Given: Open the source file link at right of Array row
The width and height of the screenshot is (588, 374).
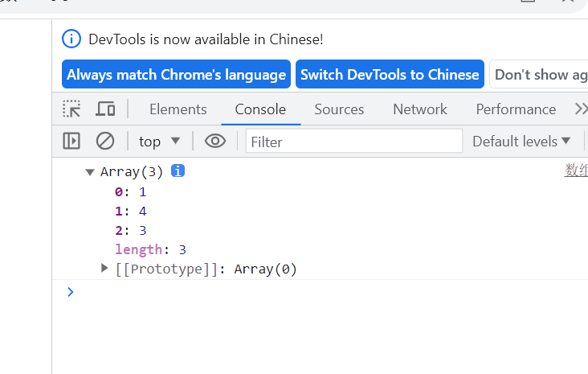Looking at the screenshot, I should pyautogui.click(x=576, y=170).
